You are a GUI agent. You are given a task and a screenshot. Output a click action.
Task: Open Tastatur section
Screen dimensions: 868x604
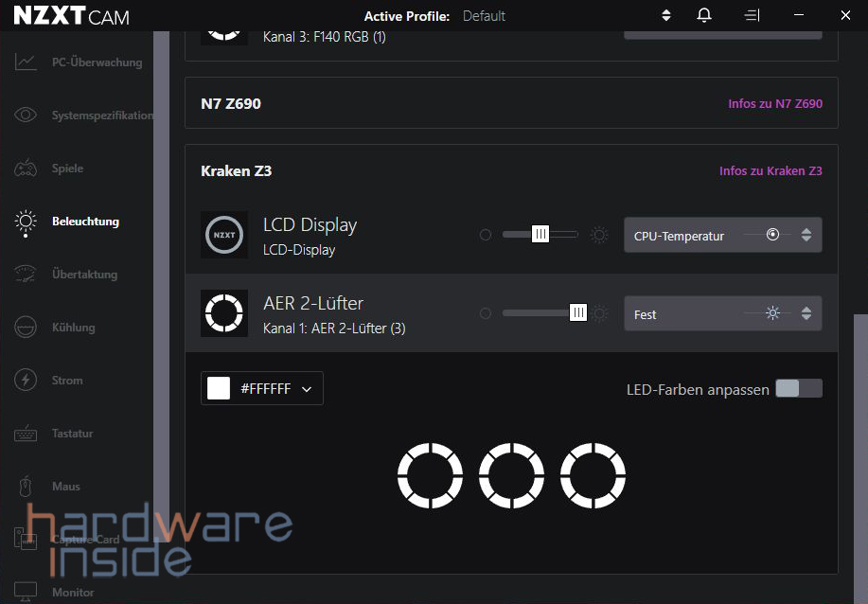pos(73,434)
